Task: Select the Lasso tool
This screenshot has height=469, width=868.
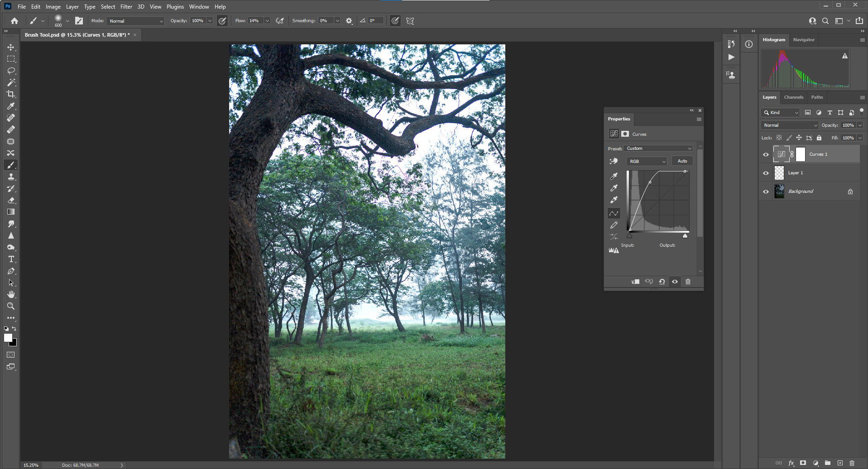Action: [x=11, y=71]
